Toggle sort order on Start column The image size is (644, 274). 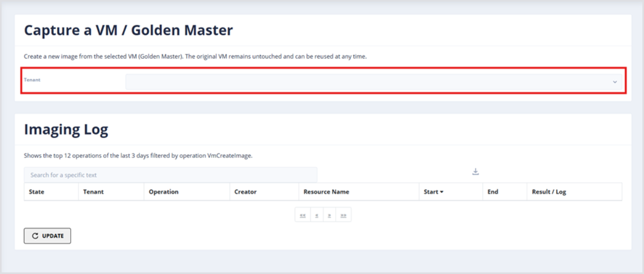pos(433,192)
